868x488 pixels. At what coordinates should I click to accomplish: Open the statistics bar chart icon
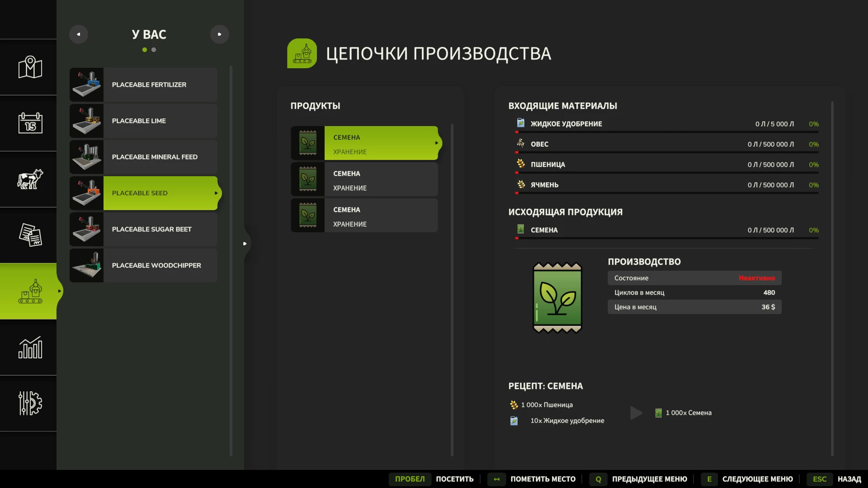point(30,347)
